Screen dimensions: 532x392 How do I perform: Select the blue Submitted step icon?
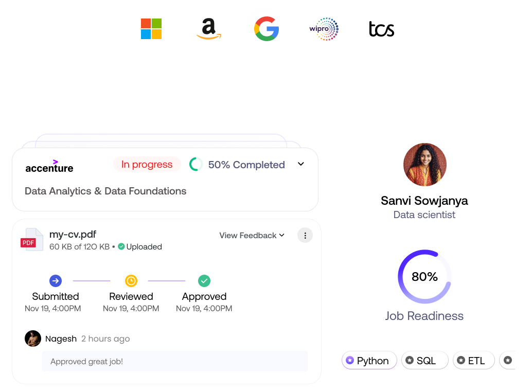[x=56, y=281]
